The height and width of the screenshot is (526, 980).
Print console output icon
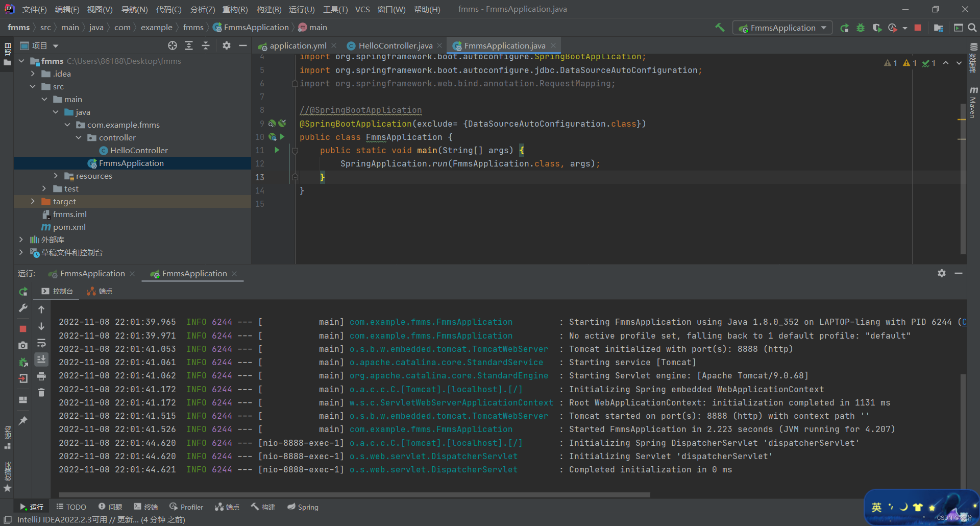point(41,376)
